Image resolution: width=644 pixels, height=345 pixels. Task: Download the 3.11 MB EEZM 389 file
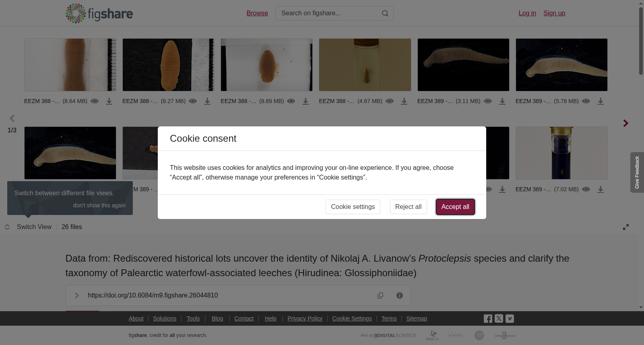point(502,101)
